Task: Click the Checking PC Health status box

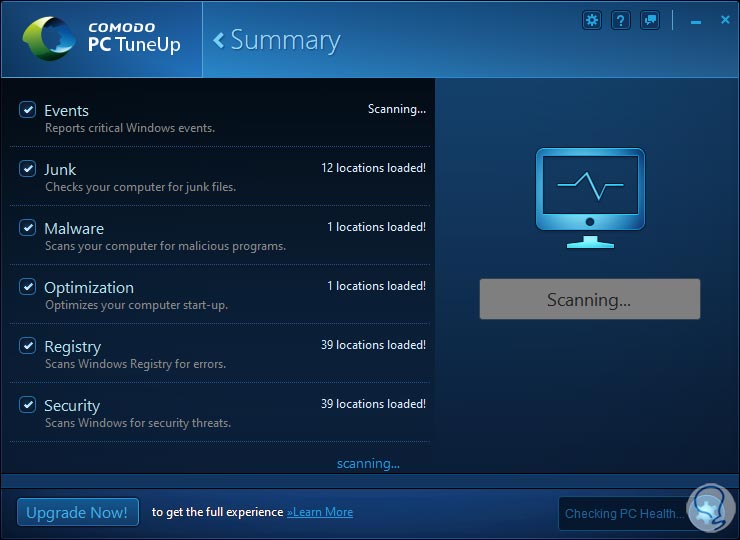Action: [624, 514]
